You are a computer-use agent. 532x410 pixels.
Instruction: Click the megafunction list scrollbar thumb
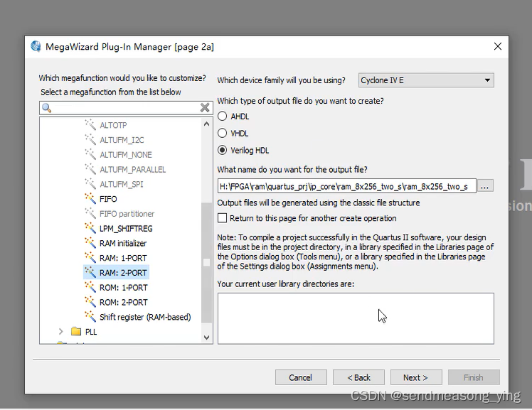(206, 263)
